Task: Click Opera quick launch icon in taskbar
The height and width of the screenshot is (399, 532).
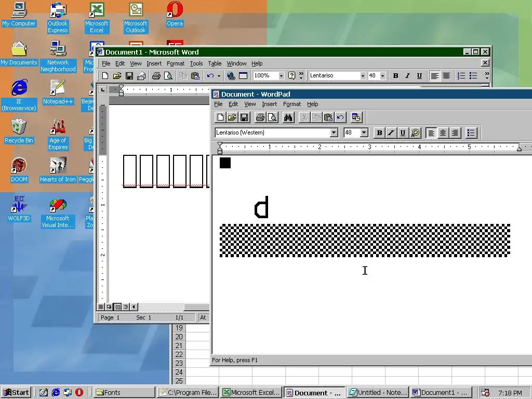Action: [79, 393]
